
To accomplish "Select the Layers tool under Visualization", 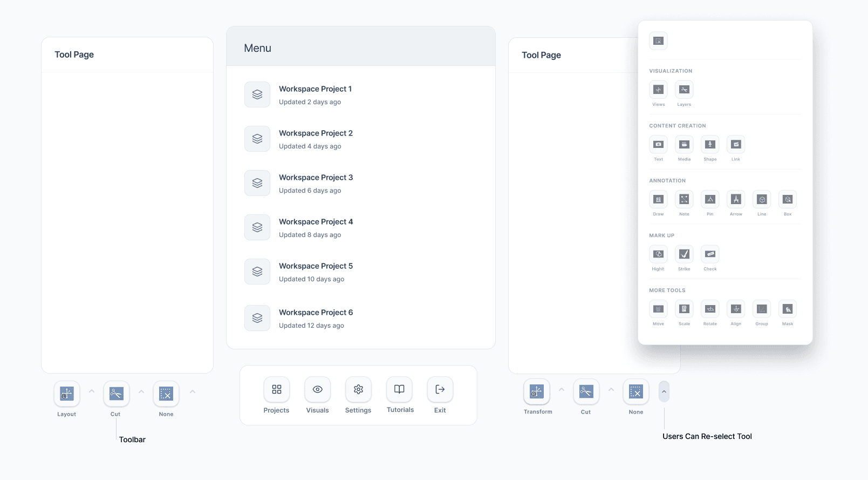I will 685,90.
